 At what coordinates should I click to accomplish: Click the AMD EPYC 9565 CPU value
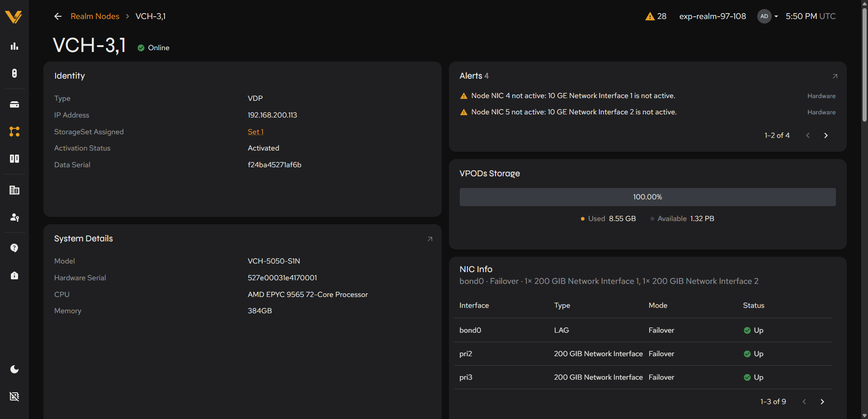[x=308, y=295]
